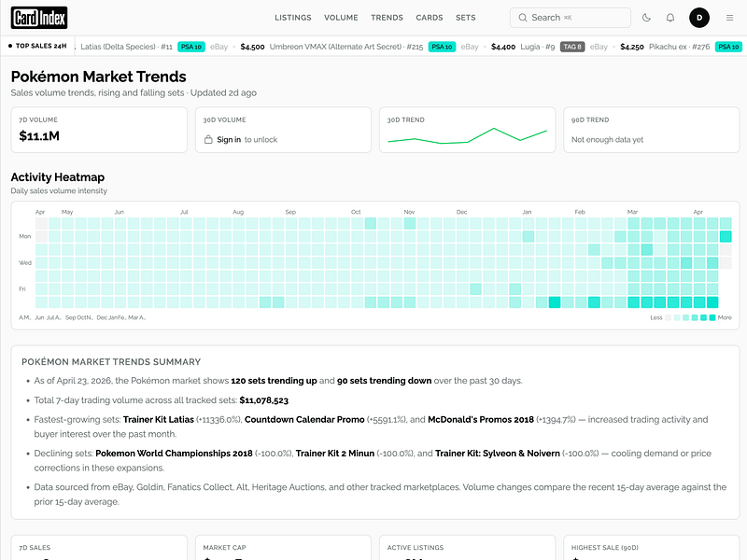The height and width of the screenshot is (560, 747).
Task: Toggle dark mode moon icon
Action: [646, 18]
